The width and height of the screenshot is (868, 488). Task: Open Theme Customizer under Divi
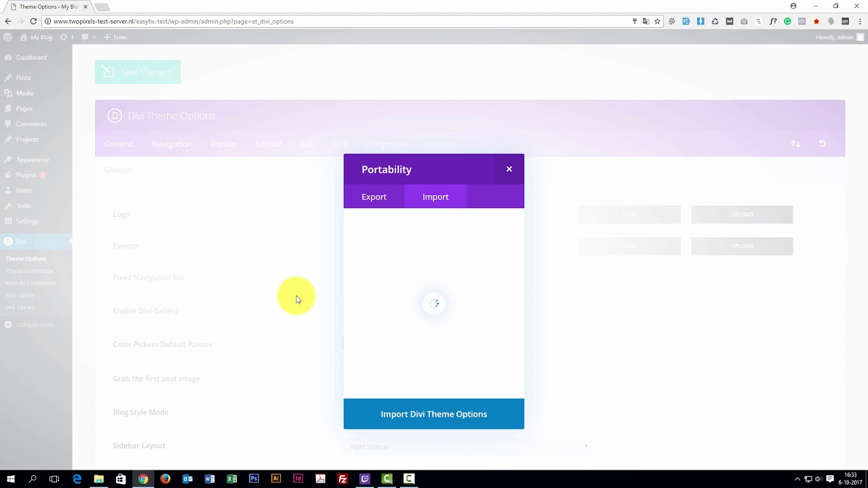[x=29, y=271]
